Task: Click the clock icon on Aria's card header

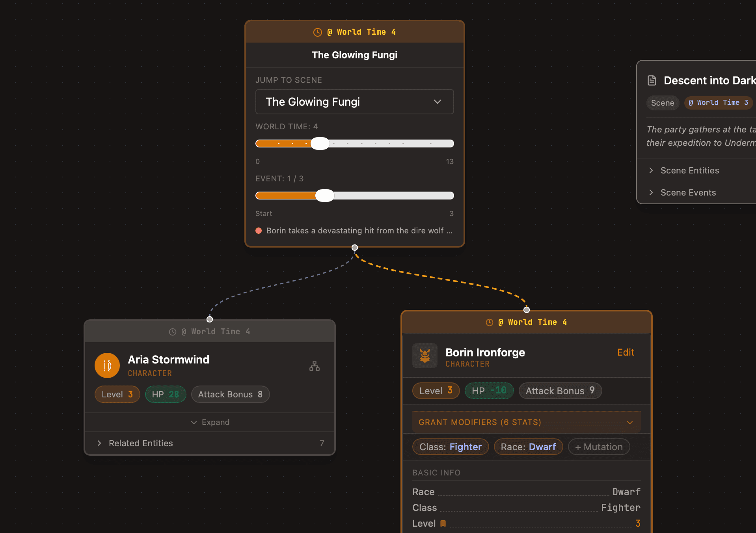Action: [172, 332]
